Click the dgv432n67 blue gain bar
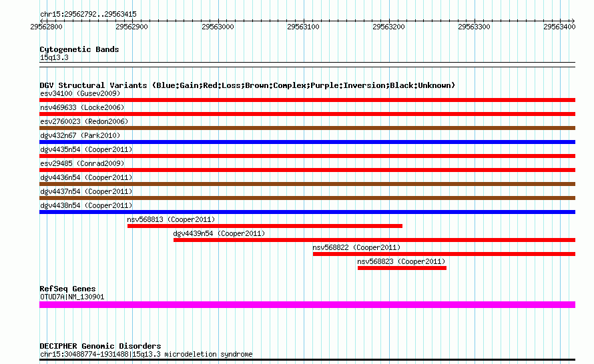Viewport: 594px width, 364px height. pos(307,142)
